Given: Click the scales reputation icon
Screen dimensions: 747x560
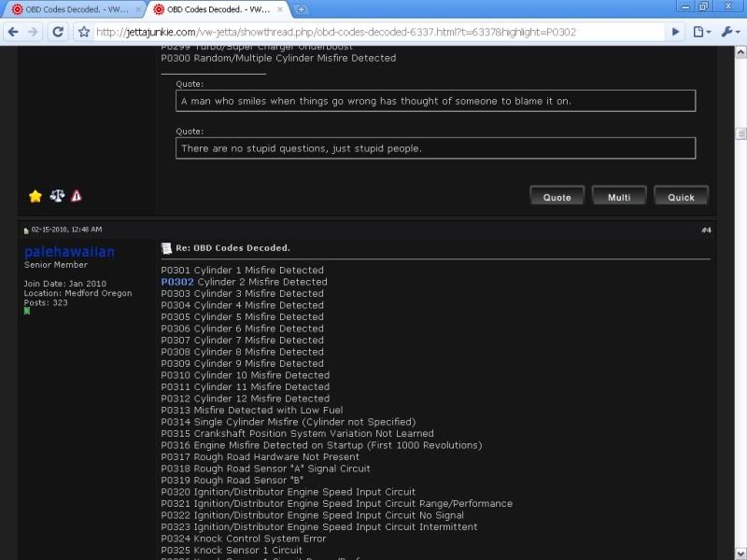Looking at the screenshot, I should tap(57, 196).
